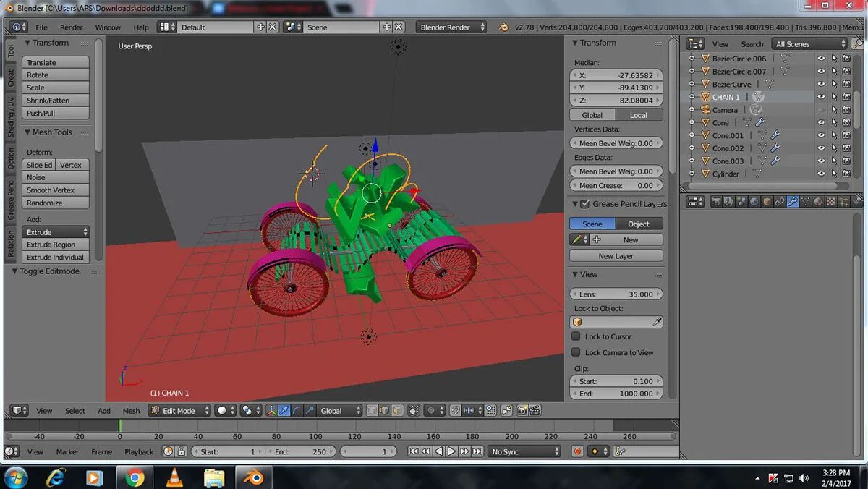Expand the Cone.003 tree item
The height and width of the screenshot is (489, 868).
tap(692, 161)
